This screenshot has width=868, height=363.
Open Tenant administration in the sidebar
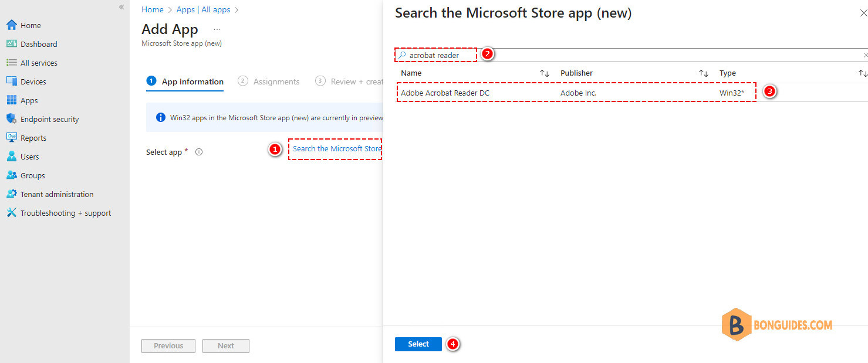[x=57, y=194]
